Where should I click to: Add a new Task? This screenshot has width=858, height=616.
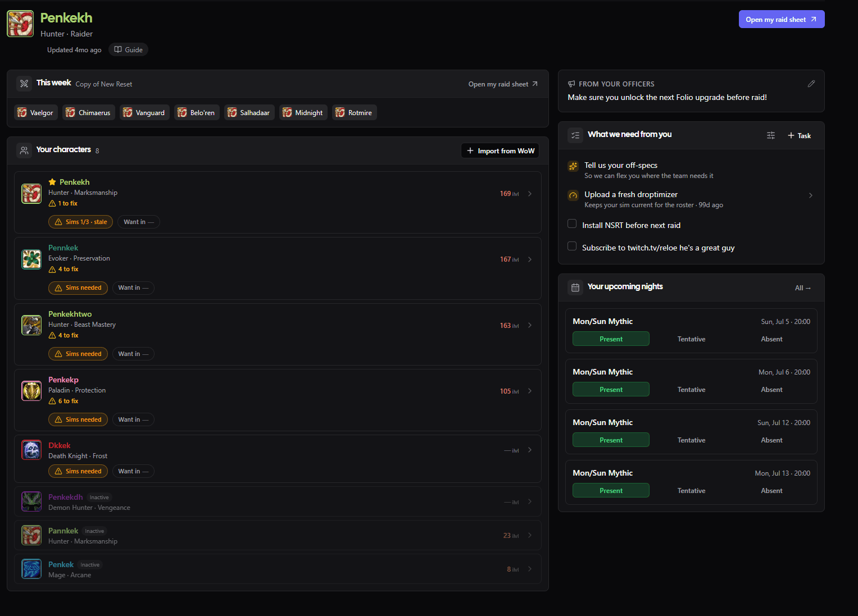point(799,135)
